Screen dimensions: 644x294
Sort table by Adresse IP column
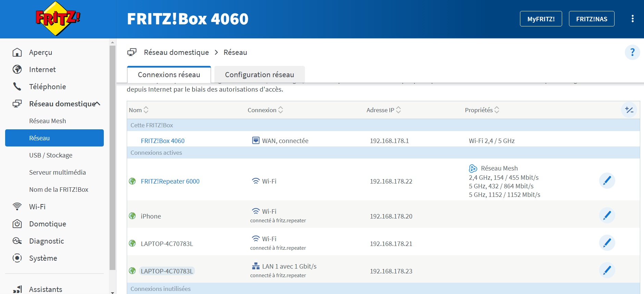pos(384,110)
